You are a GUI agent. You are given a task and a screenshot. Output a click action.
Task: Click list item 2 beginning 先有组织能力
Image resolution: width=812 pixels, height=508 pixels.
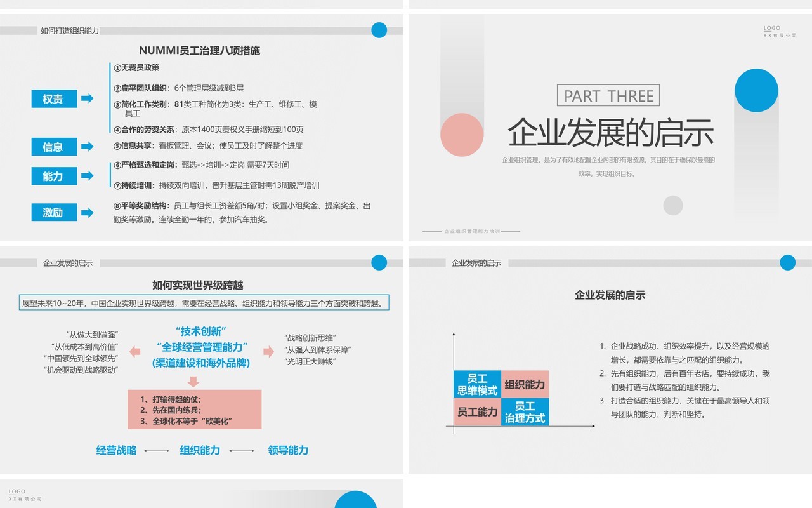click(685, 380)
